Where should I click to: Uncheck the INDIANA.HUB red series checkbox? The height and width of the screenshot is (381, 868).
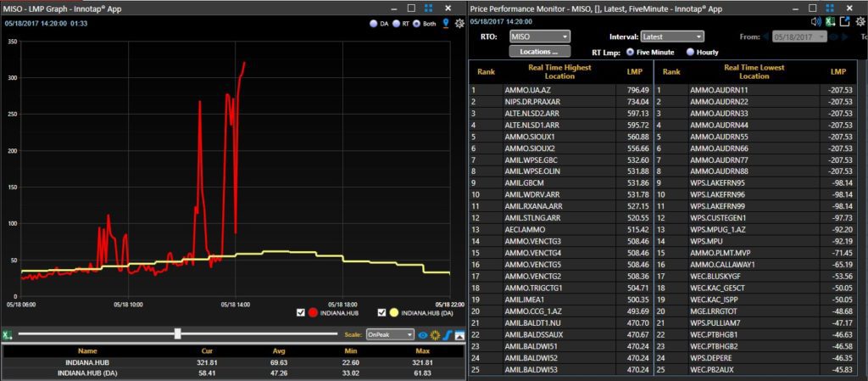click(x=301, y=313)
